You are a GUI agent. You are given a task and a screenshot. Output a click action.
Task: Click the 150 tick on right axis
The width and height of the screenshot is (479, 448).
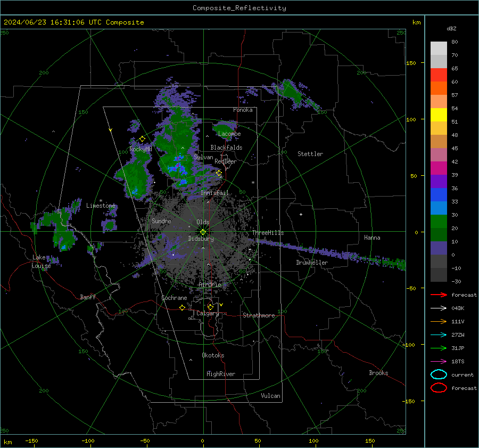coord(411,63)
